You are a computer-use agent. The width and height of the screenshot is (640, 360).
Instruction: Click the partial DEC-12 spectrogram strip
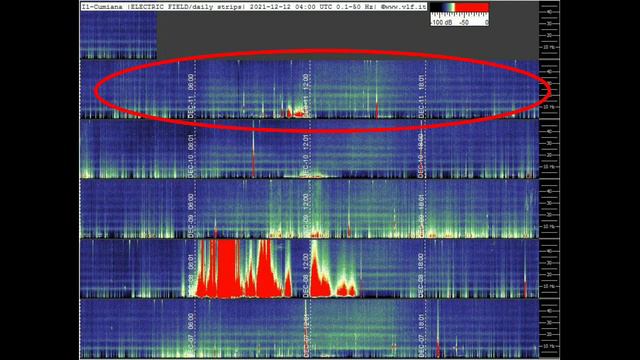pos(118,35)
